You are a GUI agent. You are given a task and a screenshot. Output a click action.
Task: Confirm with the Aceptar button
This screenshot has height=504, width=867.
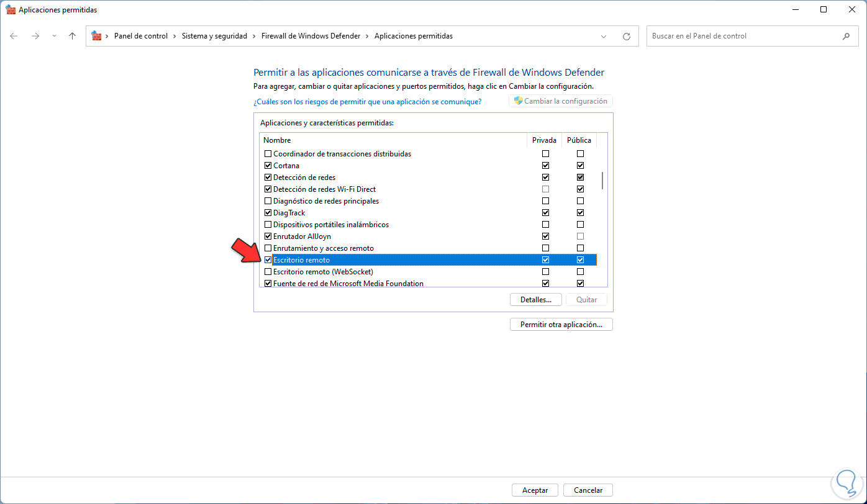(535, 490)
